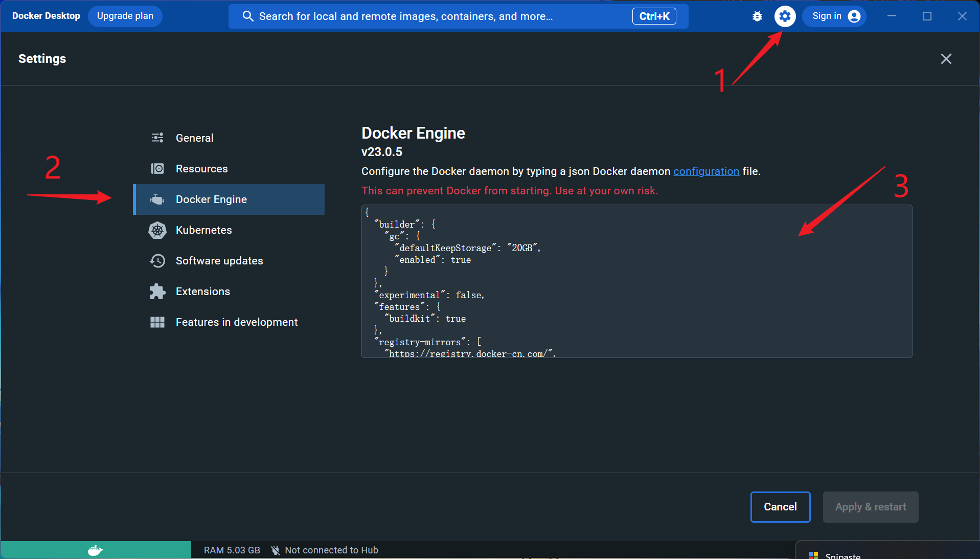Click the "features": { line
Screen dimensions: 980x559
[x=407, y=307]
